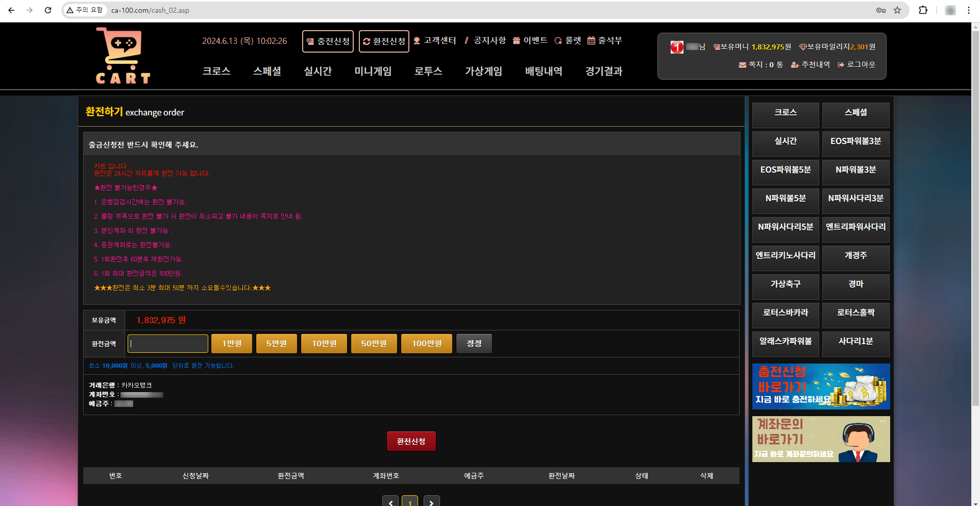980x506 pixels.
Task: Open 경마 horse racing game
Action: (856, 286)
